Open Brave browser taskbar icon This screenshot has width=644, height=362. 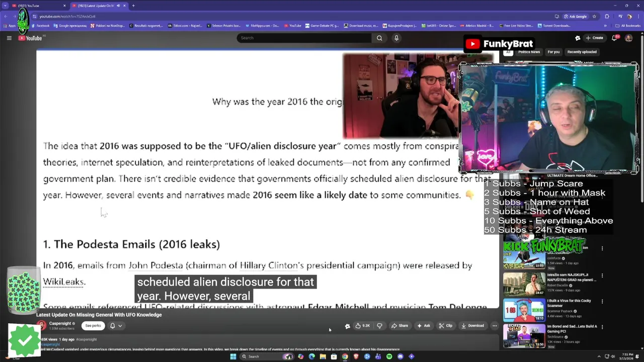point(356,356)
